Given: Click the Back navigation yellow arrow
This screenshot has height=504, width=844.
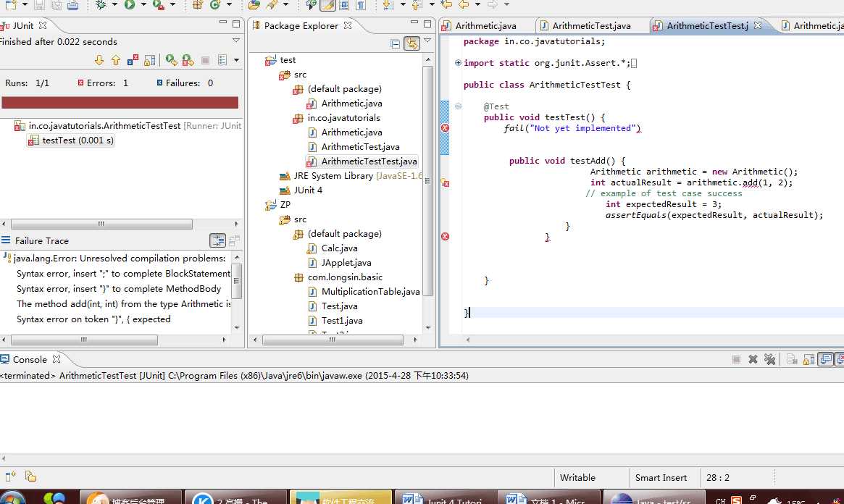Looking at the screenshot, I should click(x=464, y=5).
